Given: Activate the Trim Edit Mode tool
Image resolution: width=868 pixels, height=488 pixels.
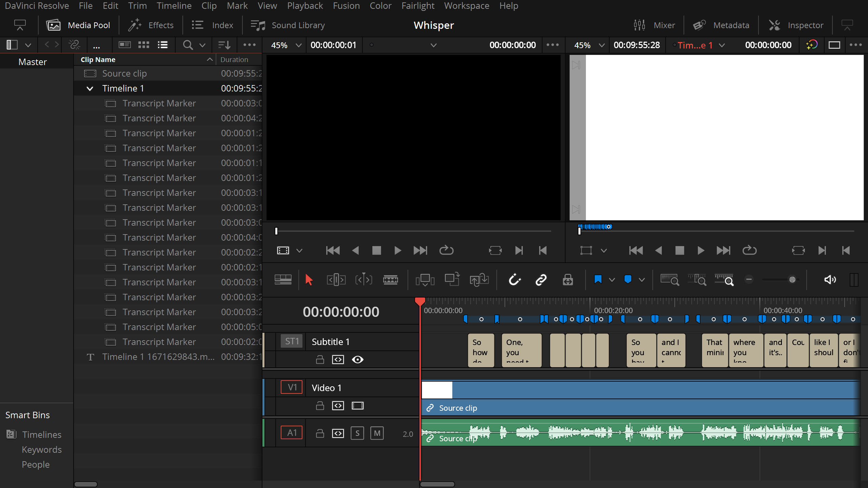Looking at the screenshot, I should 336,280.
